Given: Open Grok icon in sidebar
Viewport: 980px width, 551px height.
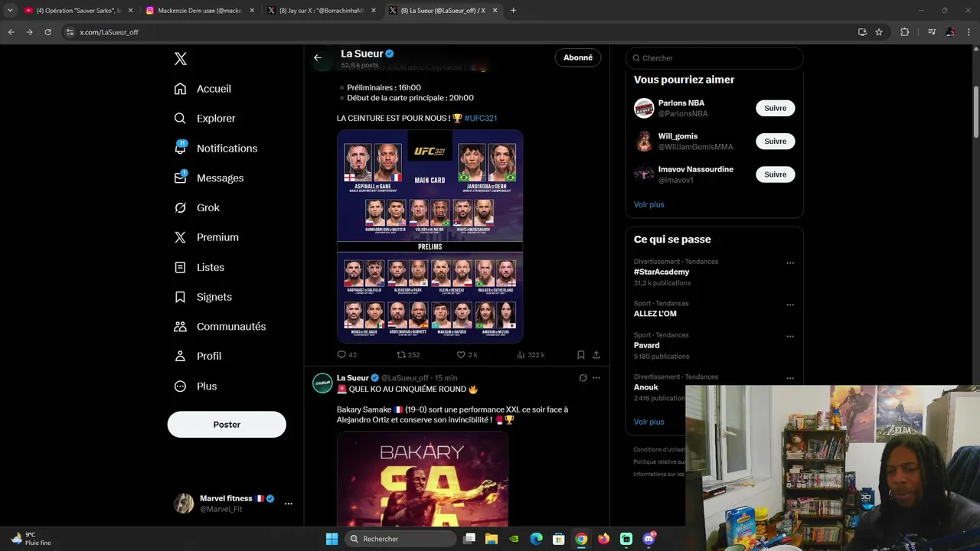Looking at the screenshot, I should tap(180, 207).
